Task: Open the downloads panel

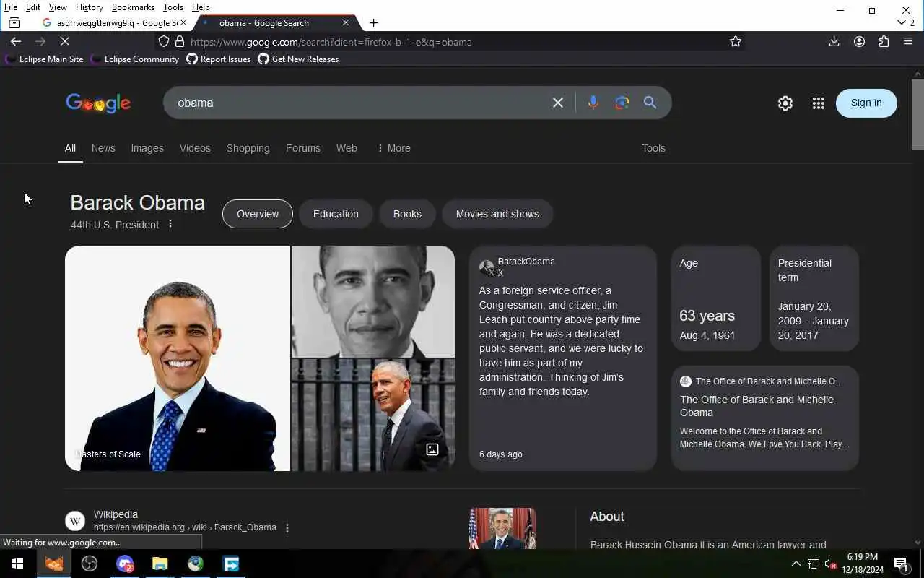Action: (x=834, y=42)
